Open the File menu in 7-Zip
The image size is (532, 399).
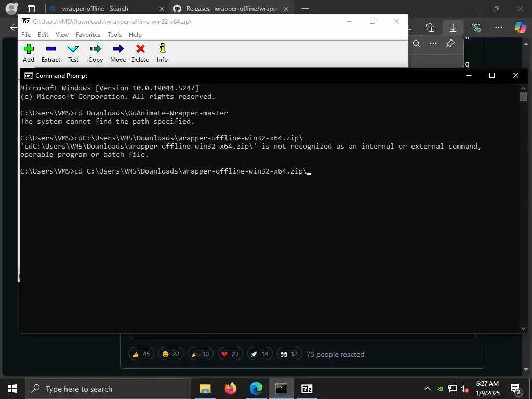(26, 35)
